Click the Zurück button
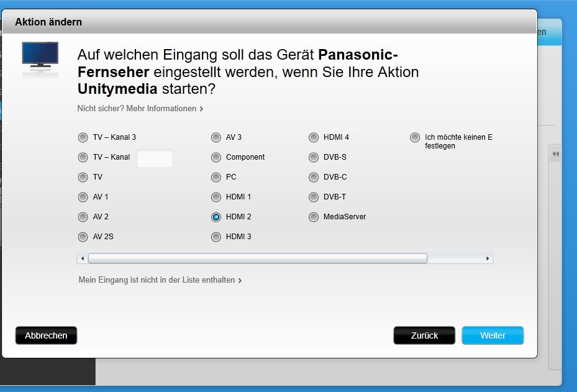Viewport: 577px width, 392px height. (x=424, y=335)
